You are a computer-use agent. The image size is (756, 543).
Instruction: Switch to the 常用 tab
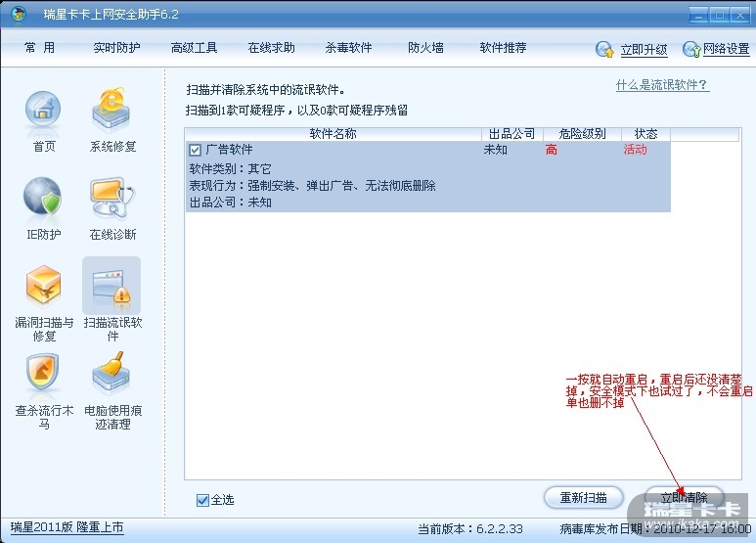(x=39, y=48)
